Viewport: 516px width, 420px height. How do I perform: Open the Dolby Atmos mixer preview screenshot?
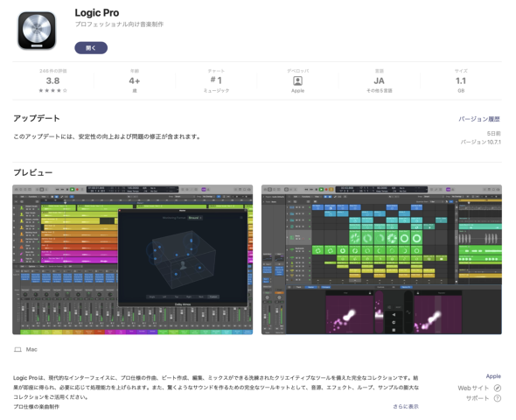[x=133, y=260]
